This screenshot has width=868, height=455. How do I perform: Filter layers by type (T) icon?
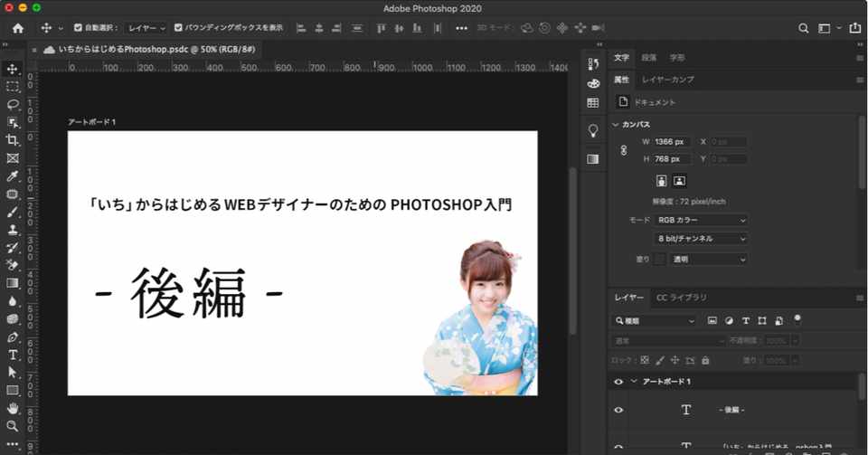(x=746, y=321)
